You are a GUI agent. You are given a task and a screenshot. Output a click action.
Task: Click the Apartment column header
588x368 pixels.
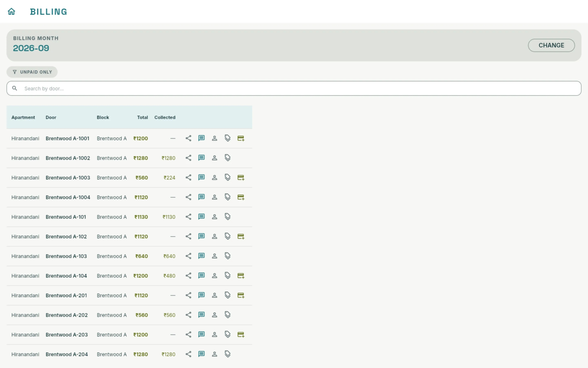click(x=23, y=117)
